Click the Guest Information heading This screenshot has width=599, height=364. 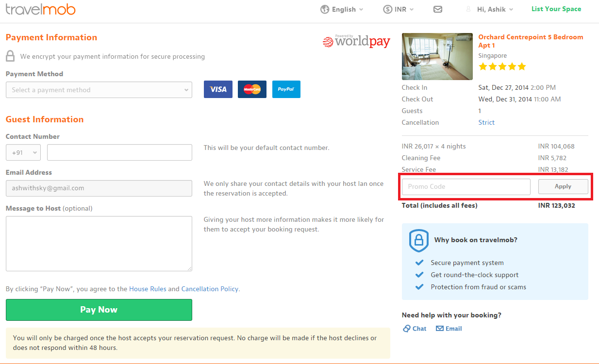coord(45,119)
